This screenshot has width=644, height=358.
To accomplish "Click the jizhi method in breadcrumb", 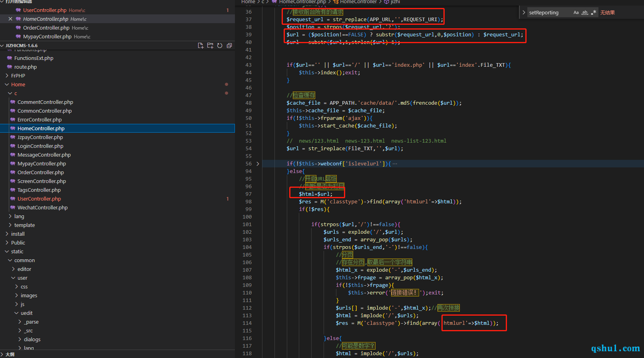I will (395, 2).
